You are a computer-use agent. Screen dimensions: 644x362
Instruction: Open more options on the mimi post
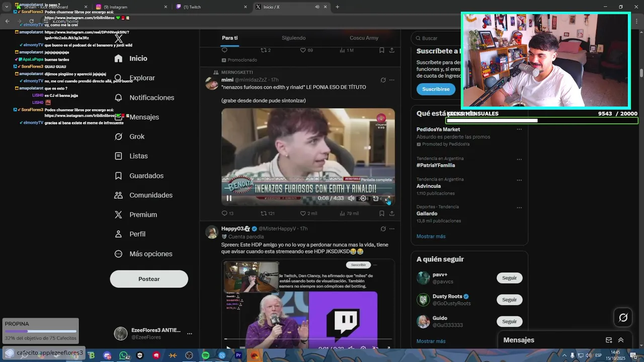[x=392, y=80]
